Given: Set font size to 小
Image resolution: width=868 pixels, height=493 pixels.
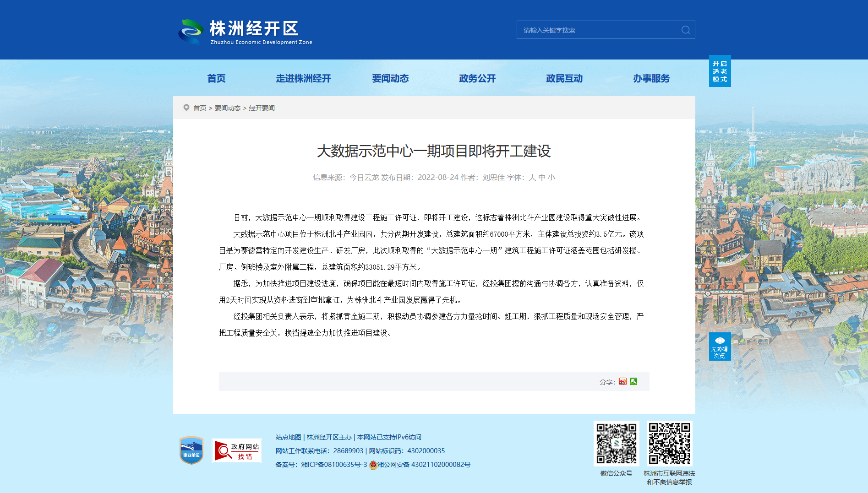Looking at the screenshot, I should point(551,177).
